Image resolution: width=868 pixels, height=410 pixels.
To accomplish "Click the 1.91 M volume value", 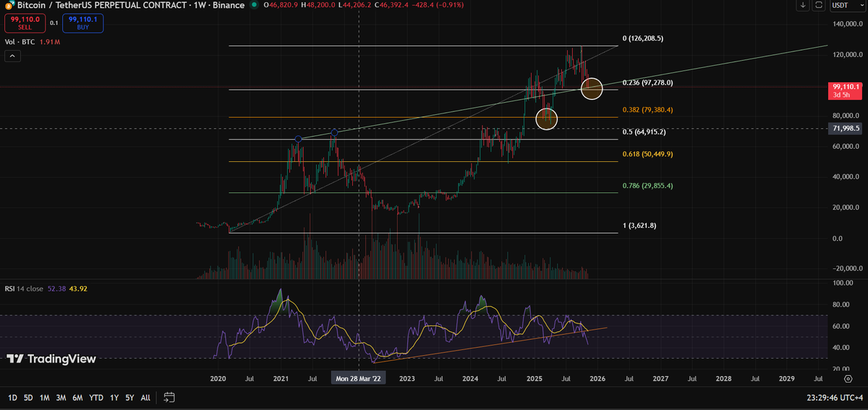I will point(51,43).
